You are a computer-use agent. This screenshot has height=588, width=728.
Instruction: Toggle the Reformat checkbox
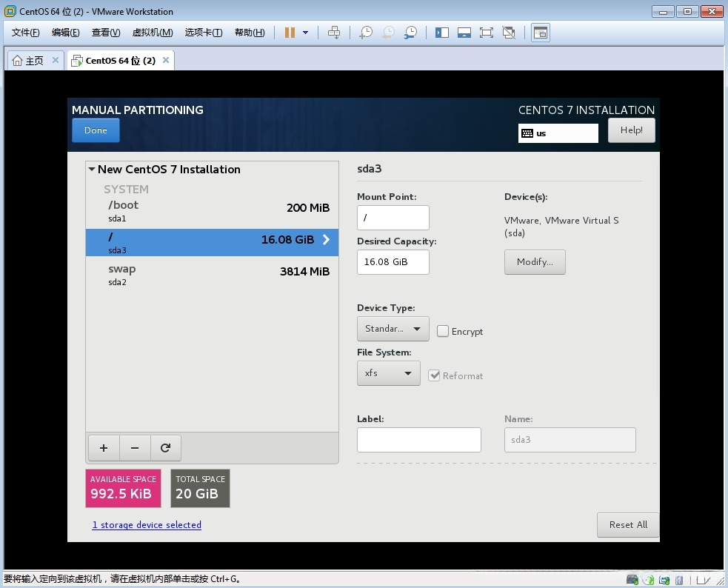[434, 375]
